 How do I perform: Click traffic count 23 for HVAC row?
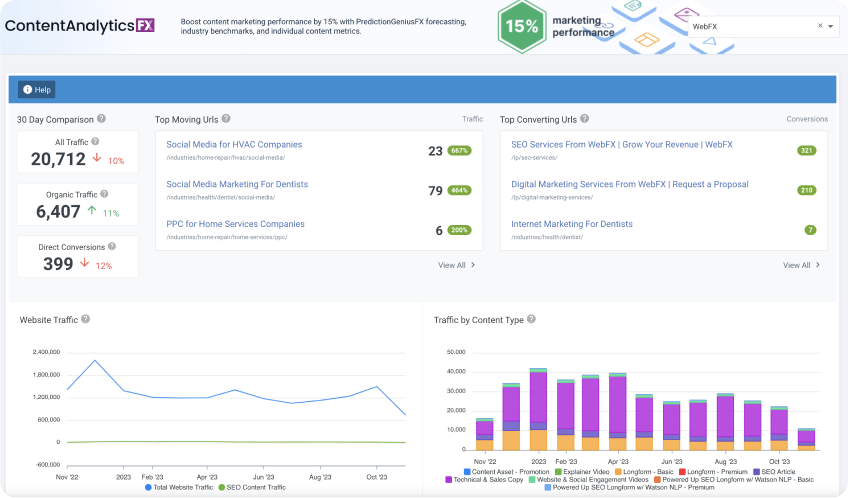point(435,151)
